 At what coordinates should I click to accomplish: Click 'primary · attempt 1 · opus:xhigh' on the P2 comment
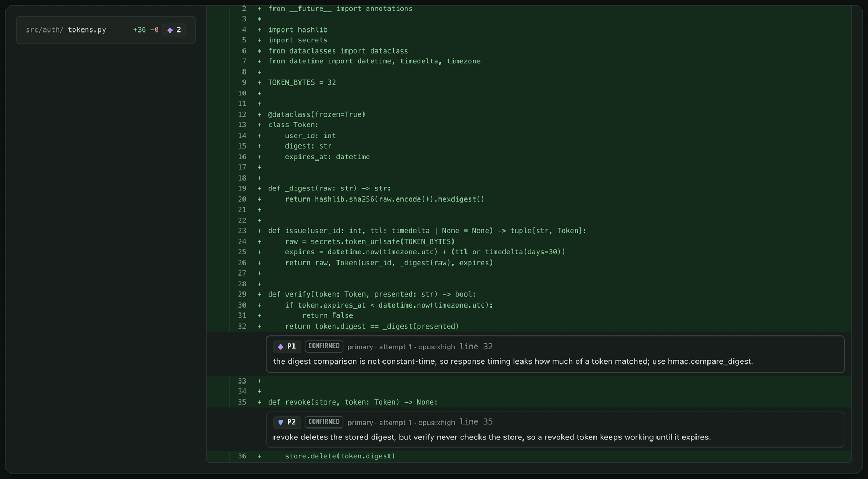401,423
